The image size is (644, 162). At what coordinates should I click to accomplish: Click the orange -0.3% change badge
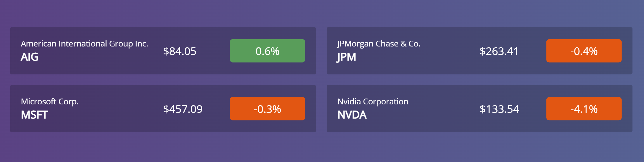click(x=267, y=109)
